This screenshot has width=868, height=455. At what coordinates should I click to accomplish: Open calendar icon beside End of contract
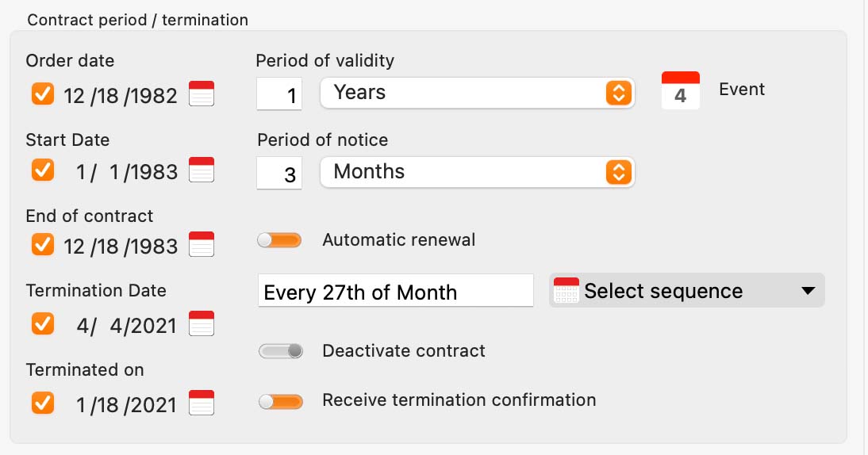(202, 244)
